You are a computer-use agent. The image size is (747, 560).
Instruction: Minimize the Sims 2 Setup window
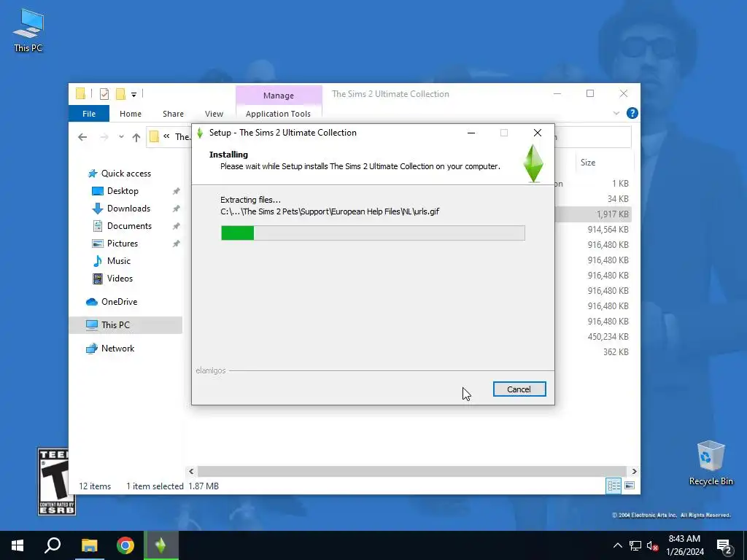click(471, 133)
